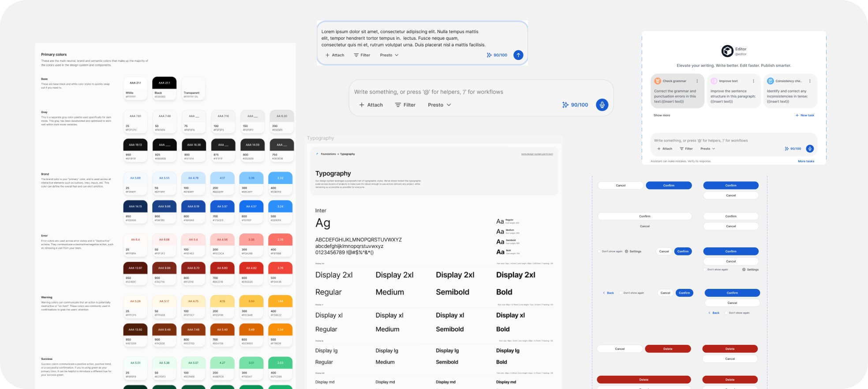This screenshot has height=389, width=868.
Task: Click Settings gear under the stacked Confirm and Cancel buttons
Action: point(744,269)
